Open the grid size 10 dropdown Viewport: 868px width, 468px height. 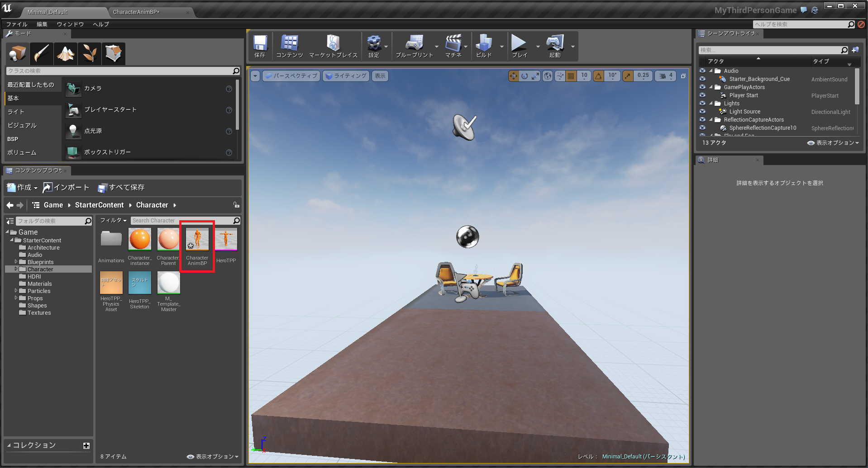(584, 76)
